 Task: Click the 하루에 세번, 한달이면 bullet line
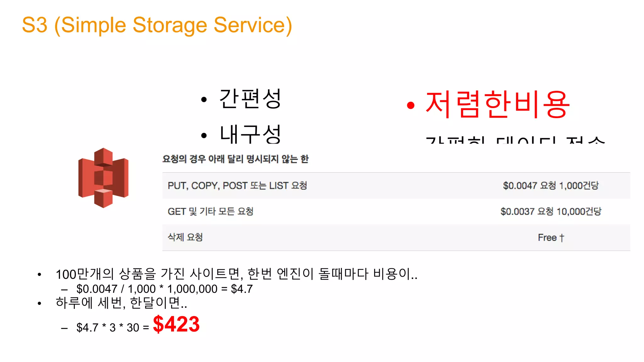121,303
